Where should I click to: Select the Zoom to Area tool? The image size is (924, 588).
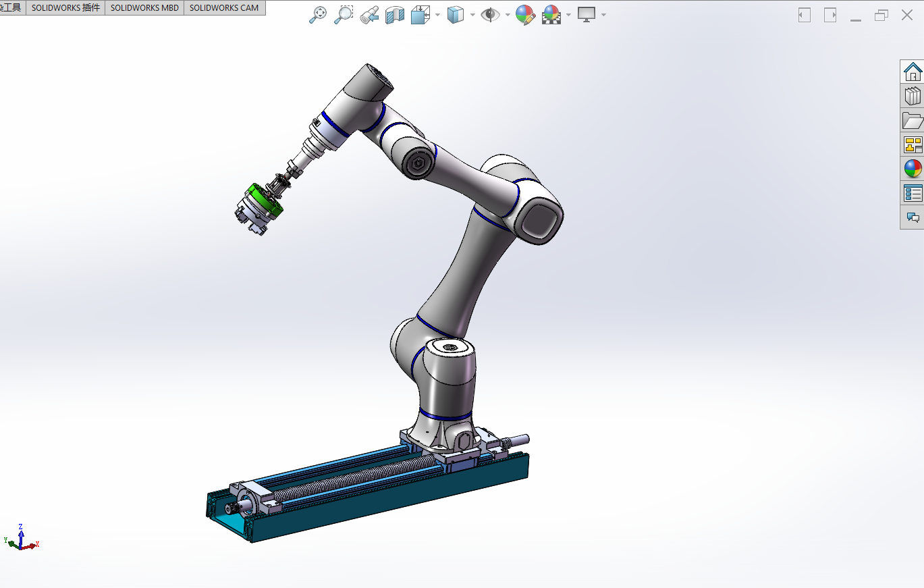[x=344, y=15]
